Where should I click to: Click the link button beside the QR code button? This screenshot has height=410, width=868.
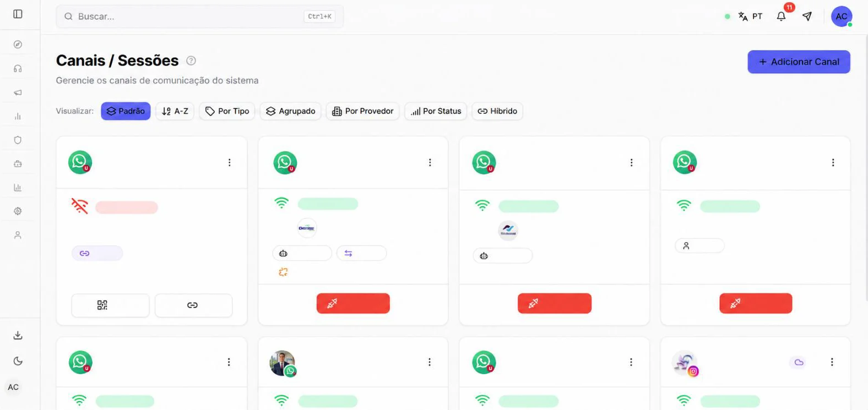pos(193,305)
